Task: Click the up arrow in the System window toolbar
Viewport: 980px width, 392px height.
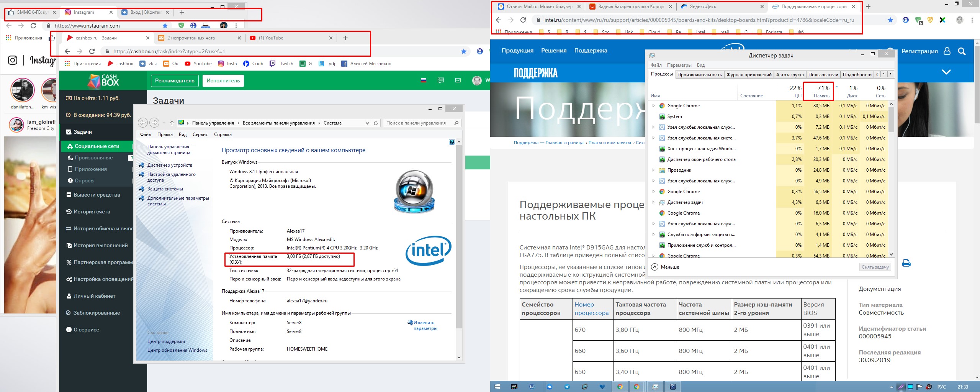Action: [x=172, y=123]
